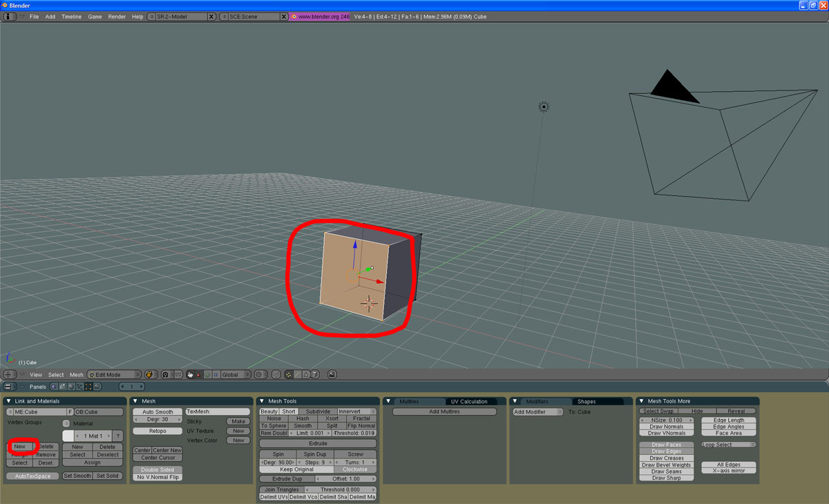Click the Set Smooth button

(x=77, y=476)
